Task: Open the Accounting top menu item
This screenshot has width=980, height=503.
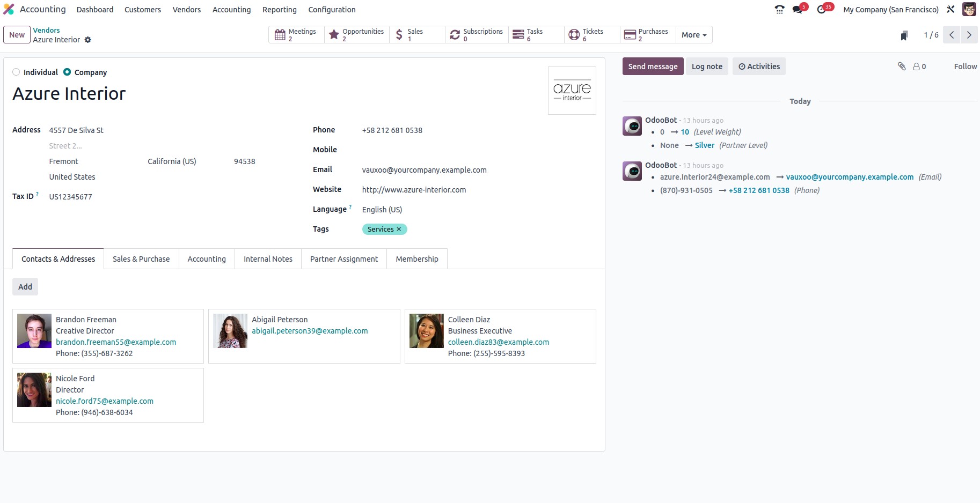Action: coord(231,10)
